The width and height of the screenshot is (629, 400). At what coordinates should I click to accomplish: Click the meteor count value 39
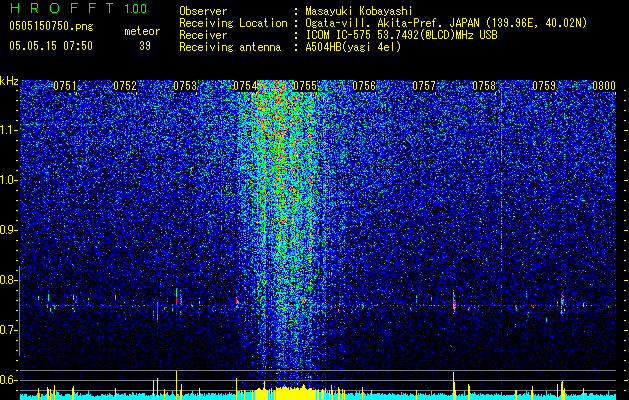coord(145,46)
